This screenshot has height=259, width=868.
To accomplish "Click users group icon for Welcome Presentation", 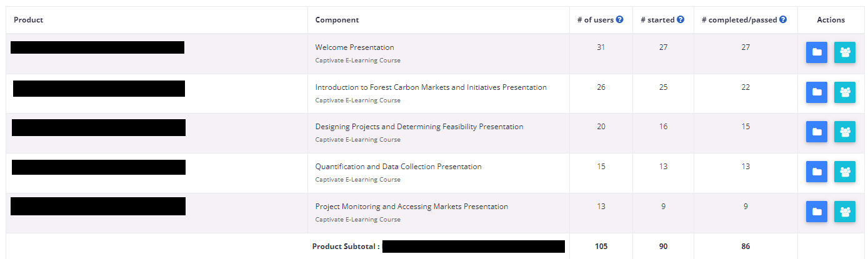I will [845, 52].
